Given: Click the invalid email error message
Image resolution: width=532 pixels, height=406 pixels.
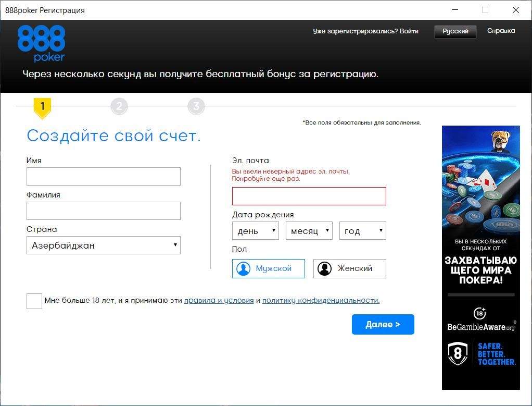Looking at the screenshot, I should pyautogui.click(x=291, y=175).
